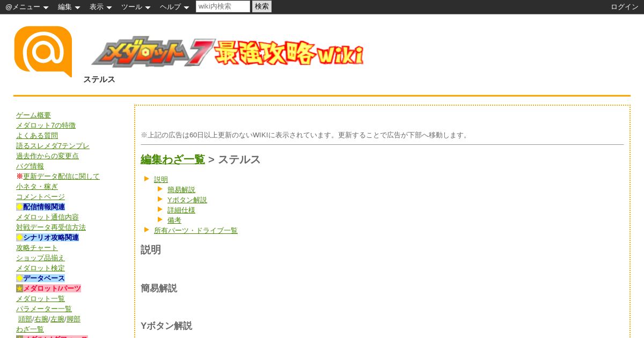Image resolution: width=644 pixels, height=338 pixels.
Task: Click arrow bullet beside 説明 entry
Action: [x=147, y=179]
